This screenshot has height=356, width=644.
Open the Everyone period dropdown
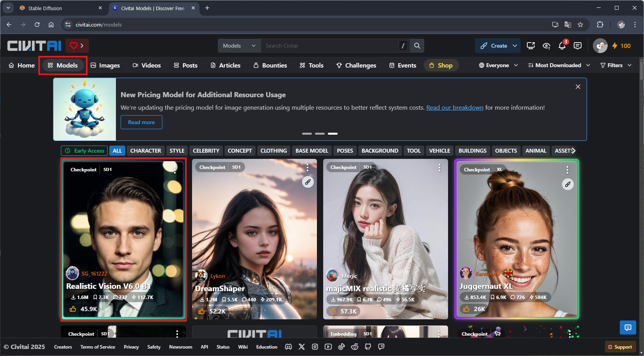[498, 65]
